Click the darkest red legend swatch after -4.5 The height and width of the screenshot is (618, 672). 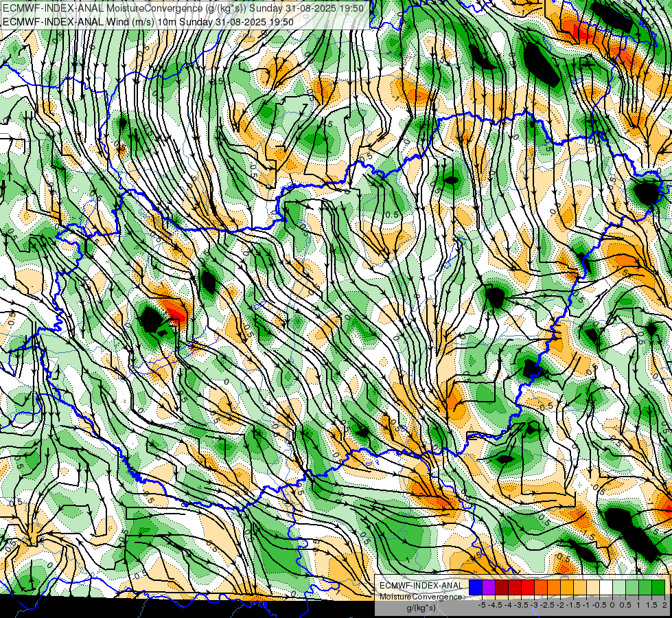pos(502,588)
